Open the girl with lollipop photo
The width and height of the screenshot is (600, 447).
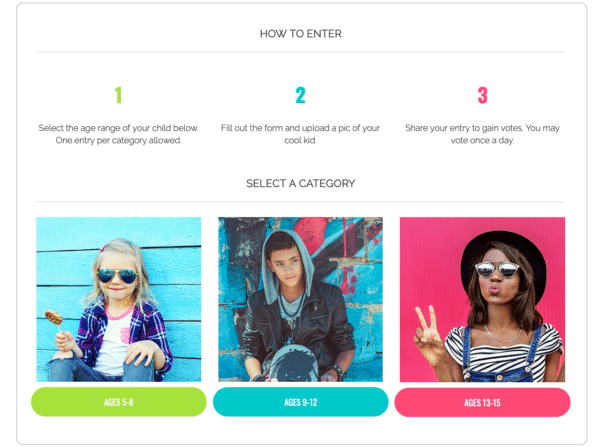119,299
